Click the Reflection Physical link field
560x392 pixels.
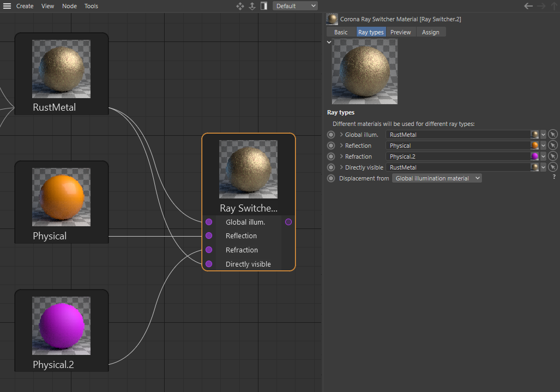[x=458, y=146]
